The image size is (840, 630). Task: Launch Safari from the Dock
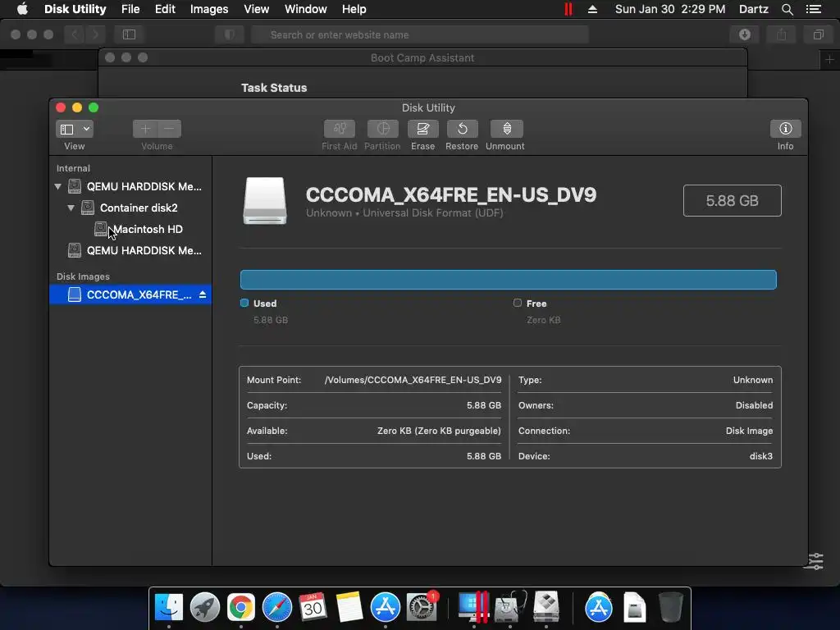pyautogui.click(x=277, y=608)
